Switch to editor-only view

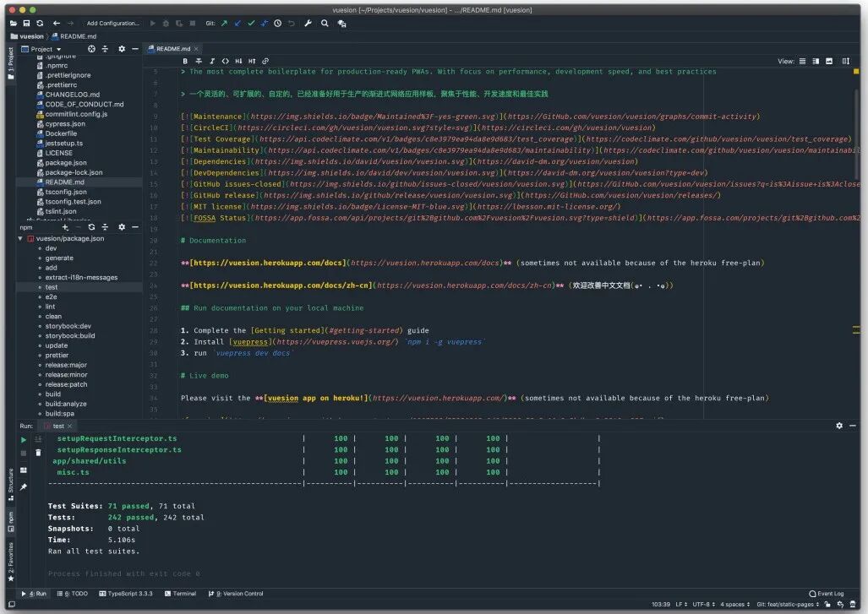[x=802, y=62]
